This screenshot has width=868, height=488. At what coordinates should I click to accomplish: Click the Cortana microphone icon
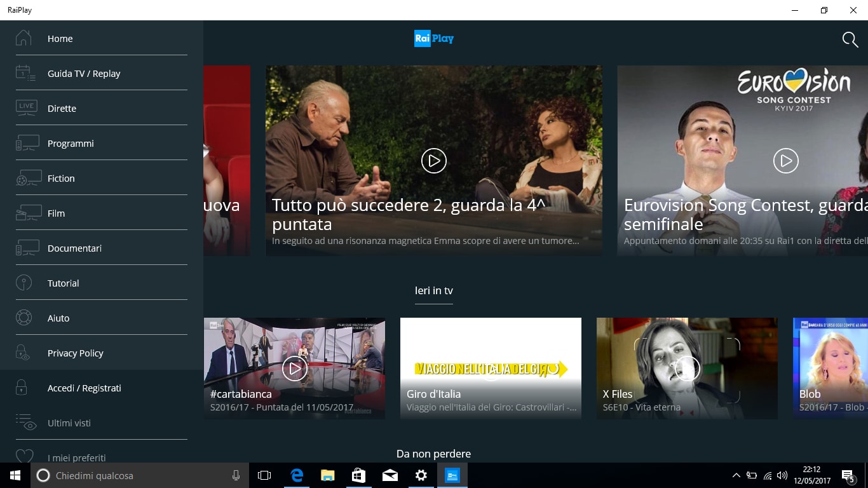pos(236,475)
